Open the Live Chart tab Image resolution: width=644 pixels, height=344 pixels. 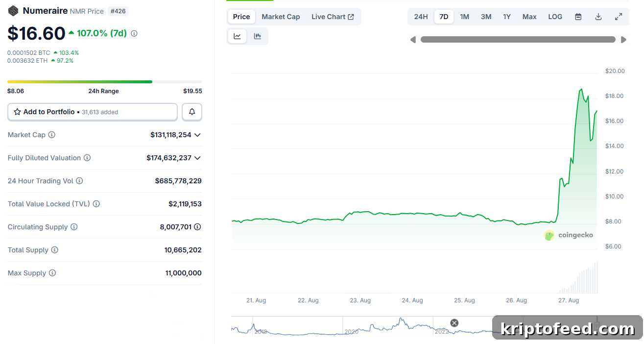click(x=333, y=17)
